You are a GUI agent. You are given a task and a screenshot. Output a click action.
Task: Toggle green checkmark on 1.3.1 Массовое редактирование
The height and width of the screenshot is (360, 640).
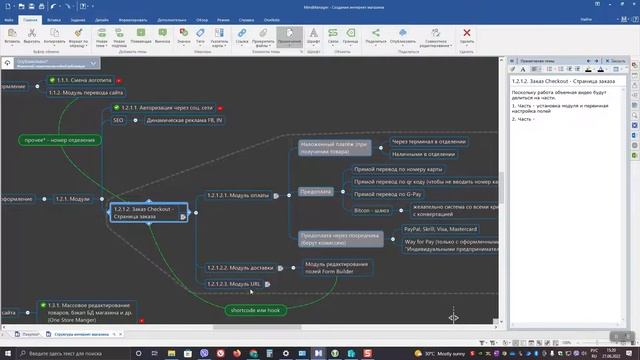[43, 305]
